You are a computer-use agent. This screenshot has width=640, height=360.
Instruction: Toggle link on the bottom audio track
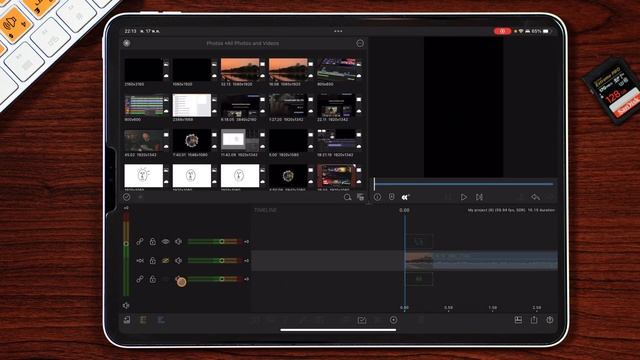click(x=140, y=279)
